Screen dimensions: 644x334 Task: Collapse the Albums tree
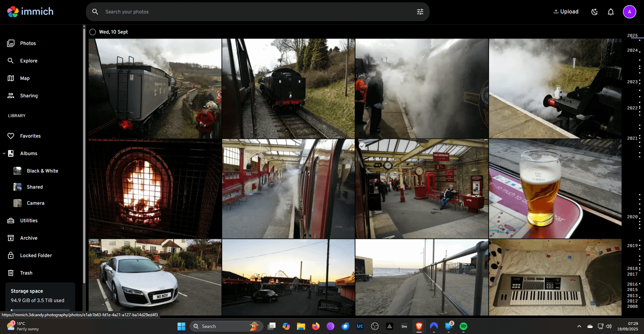4,153
